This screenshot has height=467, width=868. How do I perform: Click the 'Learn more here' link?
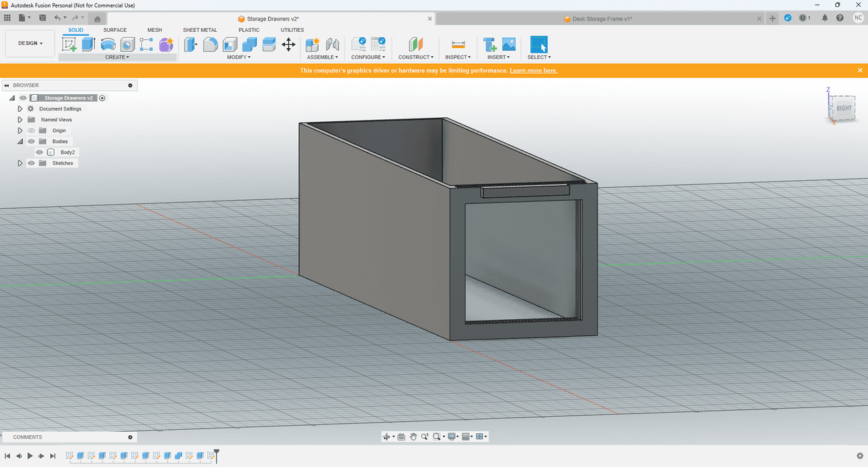point(534,70)
